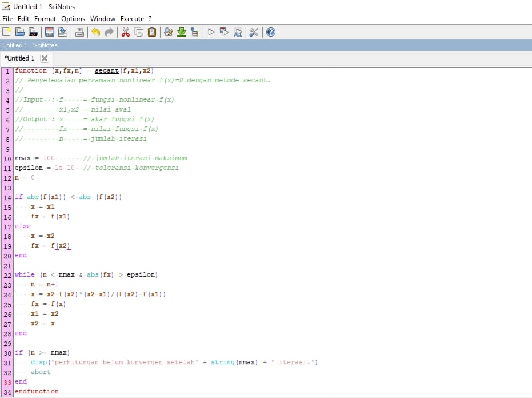
Task: Open a file using the Open folder icon
Action: click(20, 32)
